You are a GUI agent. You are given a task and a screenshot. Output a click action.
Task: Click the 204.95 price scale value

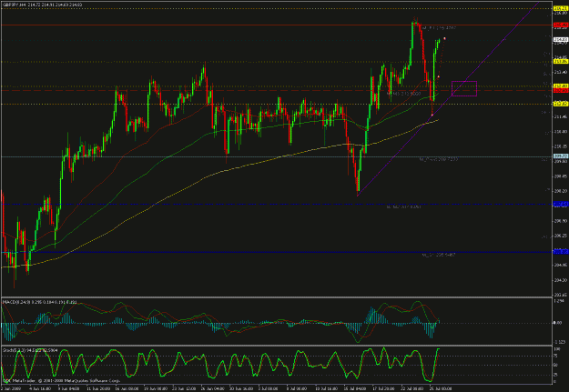tap(561, 266)
